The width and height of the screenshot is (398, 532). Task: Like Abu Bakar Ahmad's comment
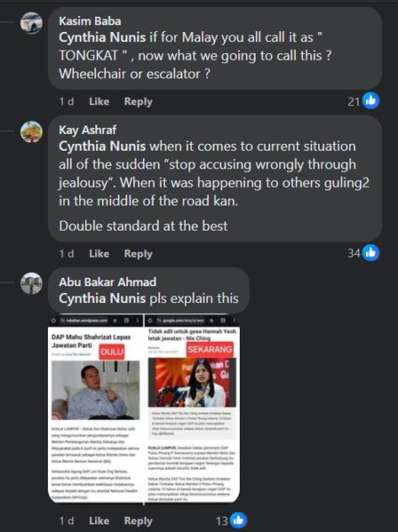click(99, 521)
